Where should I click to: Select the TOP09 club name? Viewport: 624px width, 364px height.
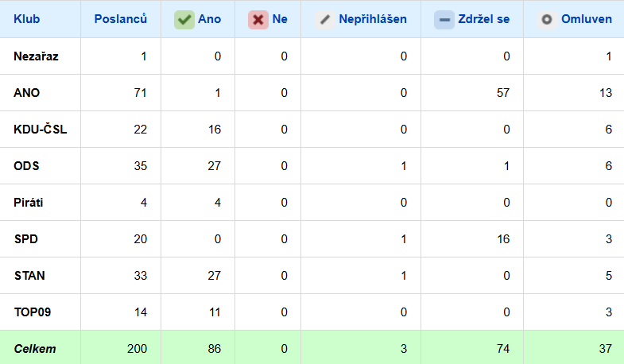33,312
